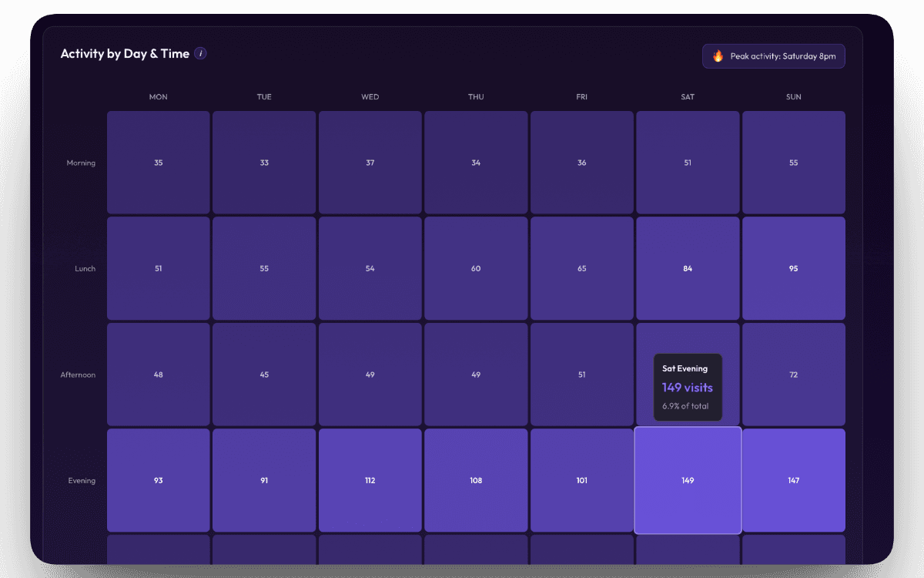Click the Thursday Lunch cell showing 60
This screenshot has width=924, height=578.
coord(476,268)
